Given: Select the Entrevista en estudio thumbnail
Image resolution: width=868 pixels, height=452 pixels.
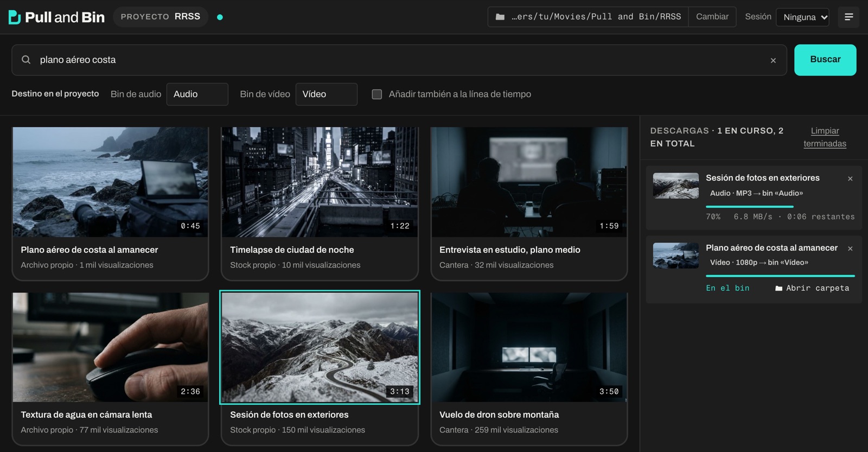Looking at the screenshot, I should point(529,182).
